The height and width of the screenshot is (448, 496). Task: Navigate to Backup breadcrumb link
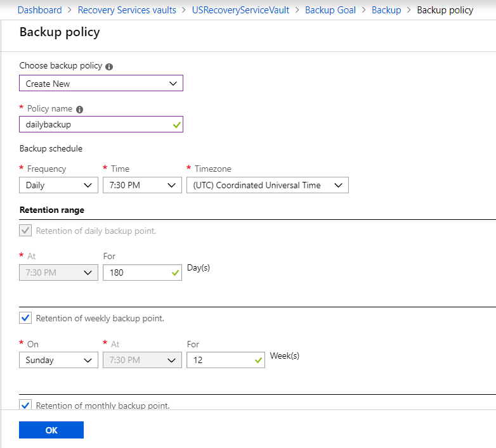pyautogui.click(x=386, y=10)
